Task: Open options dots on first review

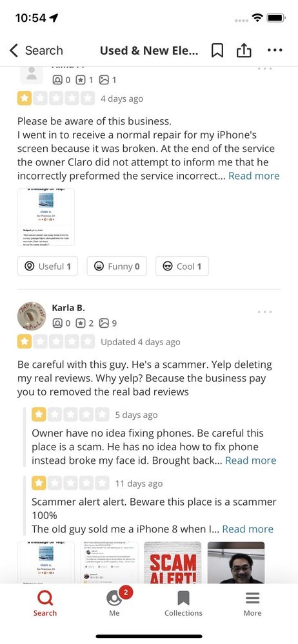Action: point(264,69)
